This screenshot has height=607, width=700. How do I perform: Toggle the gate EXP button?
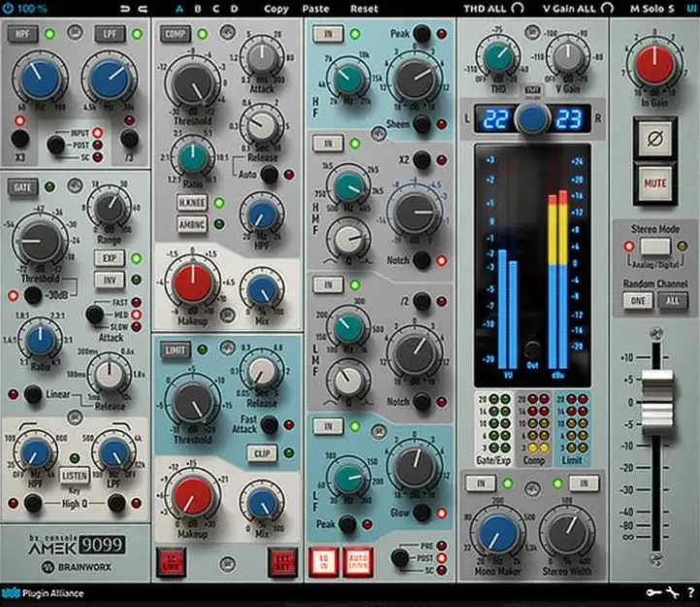[x=110, y=258]
